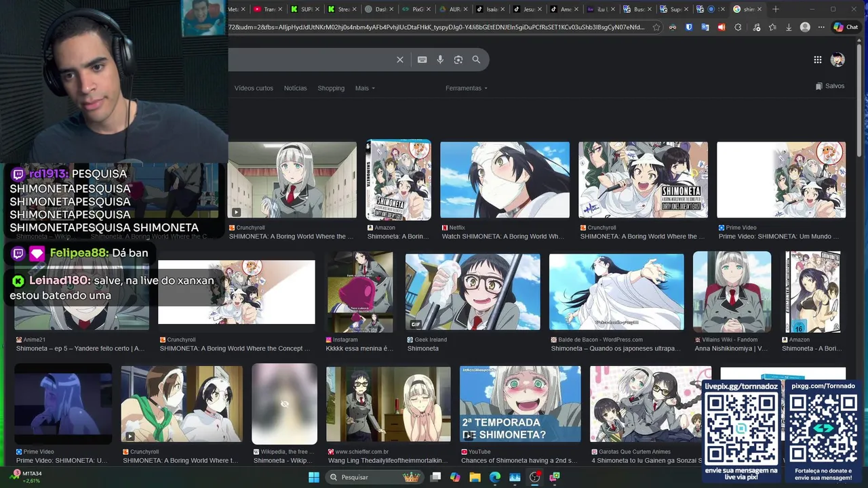Click the Pesquisar taskbar search box
Image resolution: width=868 pixels, height=488 pixels.
coord(374,477)
